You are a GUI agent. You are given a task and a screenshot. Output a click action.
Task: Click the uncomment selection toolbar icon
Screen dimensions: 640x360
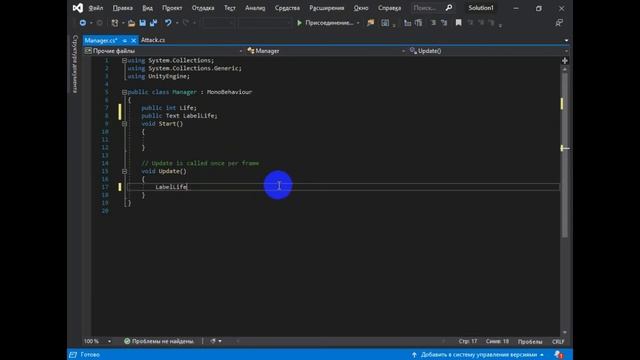[444, 23]
